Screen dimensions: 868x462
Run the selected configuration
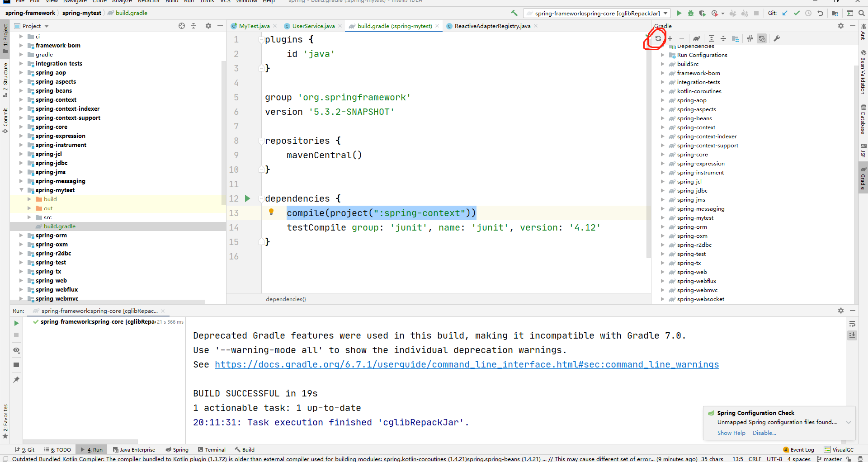(679, 13)
